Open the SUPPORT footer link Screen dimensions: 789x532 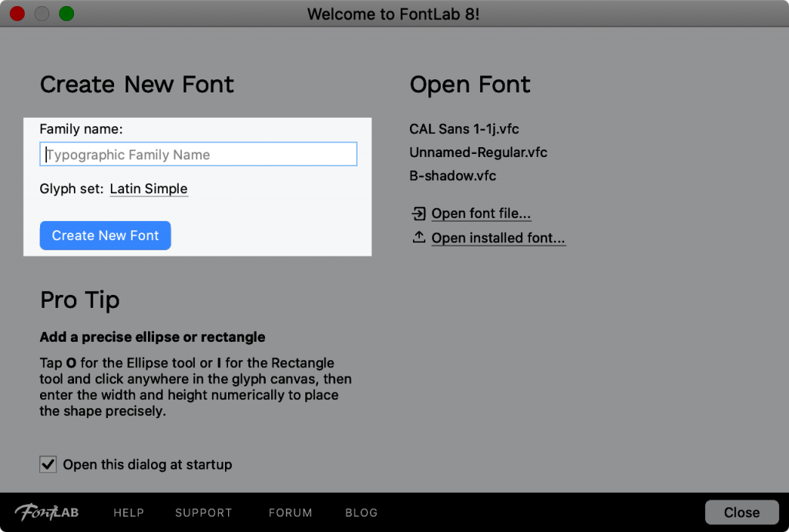[x=203, y=513]
